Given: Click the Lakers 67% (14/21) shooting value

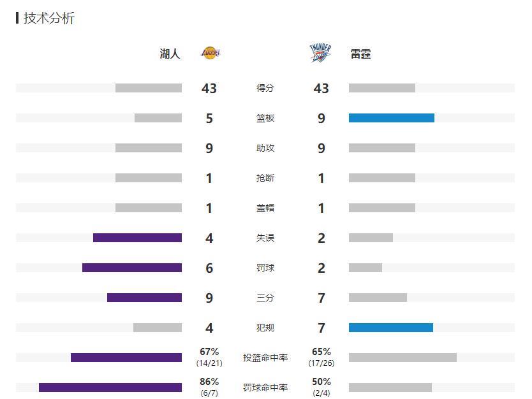Looking at the screenshot, I should [x=209, y=357].
